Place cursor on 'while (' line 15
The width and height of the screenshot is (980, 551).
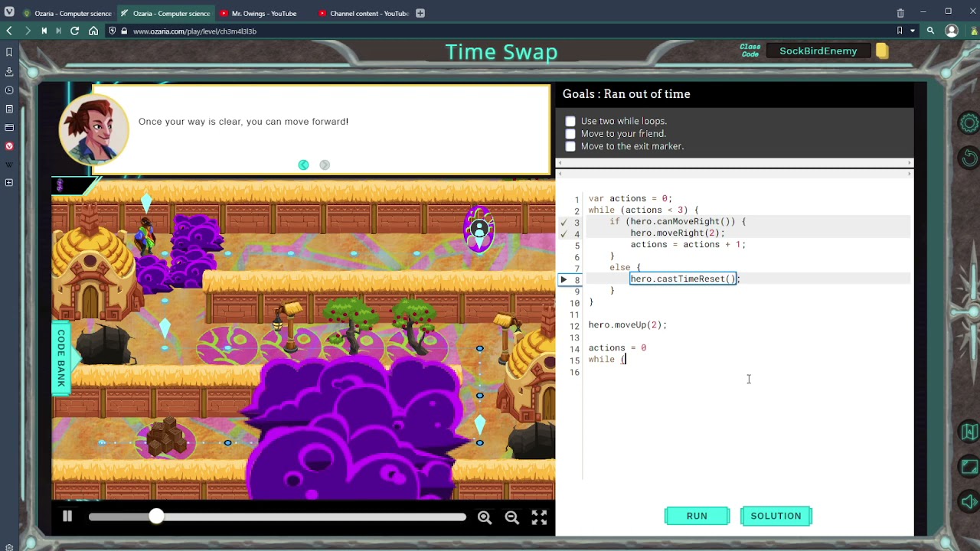(607, 359)
